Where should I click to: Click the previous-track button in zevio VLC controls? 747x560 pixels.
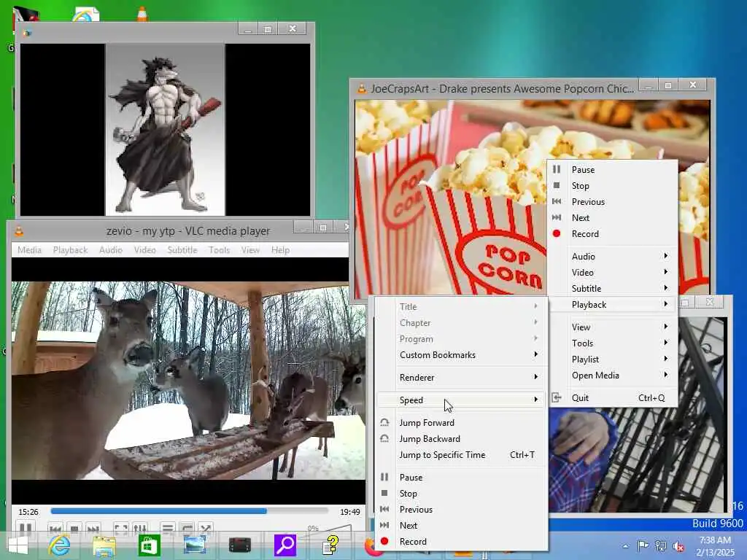click(55, 529)
